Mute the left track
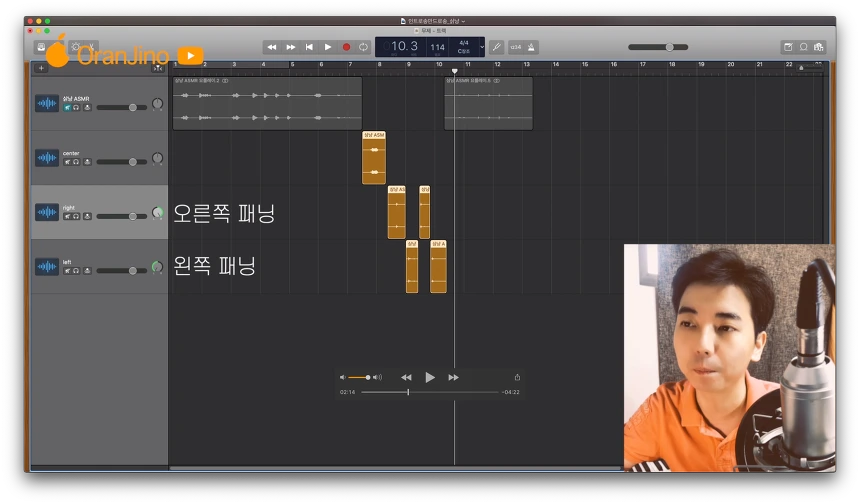 pyautogui.click(x=67, y=270)
